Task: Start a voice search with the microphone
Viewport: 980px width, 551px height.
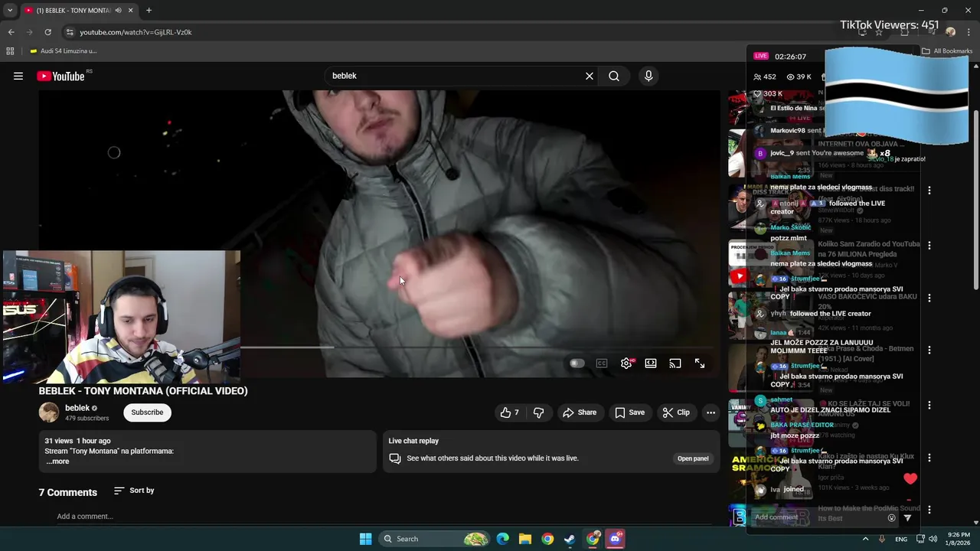Action: (x=648, y=76)
